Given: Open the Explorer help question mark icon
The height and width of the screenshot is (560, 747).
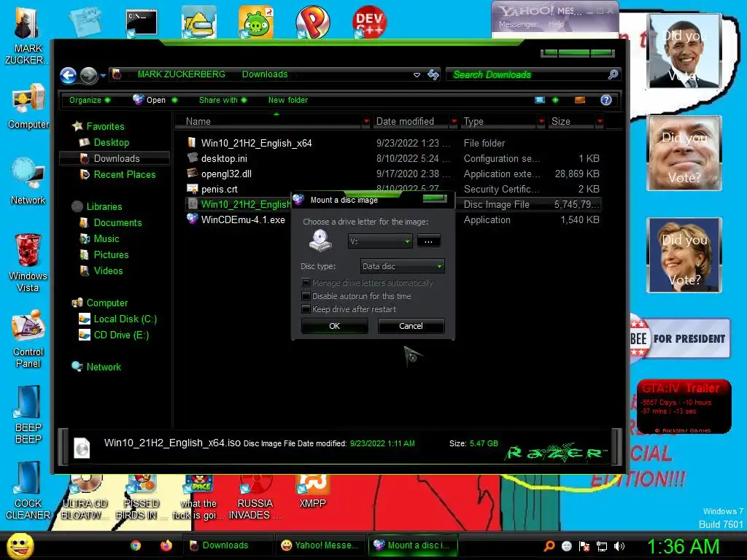Looking at the screenshot, I should (x=605, y=100).
